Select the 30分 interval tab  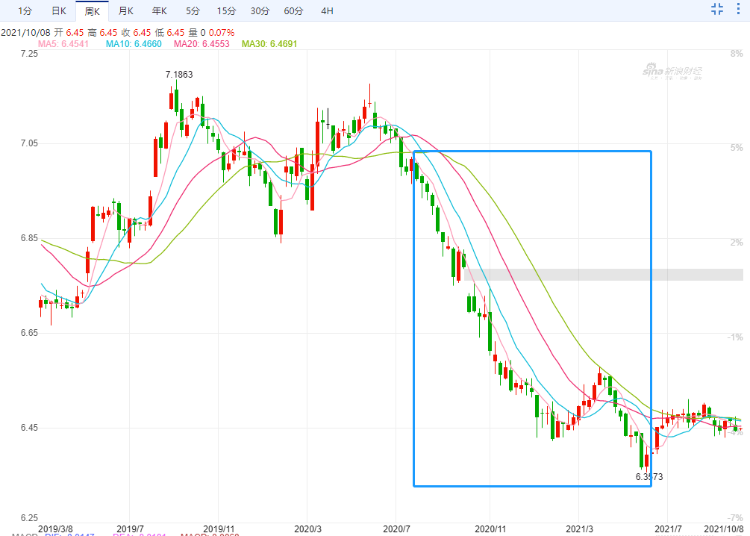(260, 11)
